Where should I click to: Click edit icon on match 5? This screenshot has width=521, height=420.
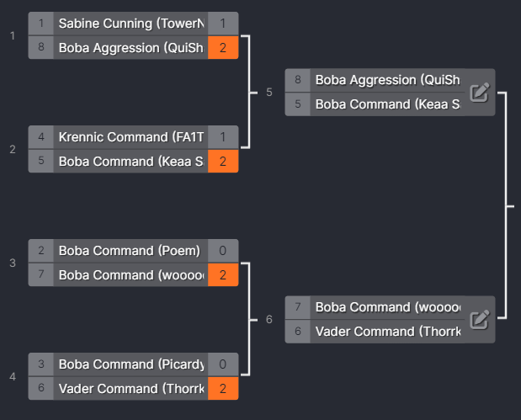click(479, 93)
